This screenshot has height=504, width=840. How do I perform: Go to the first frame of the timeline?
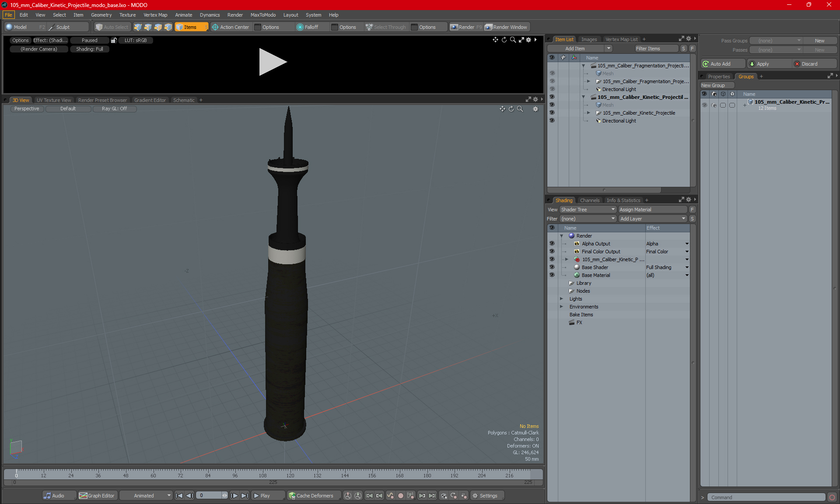click(179, 496)
